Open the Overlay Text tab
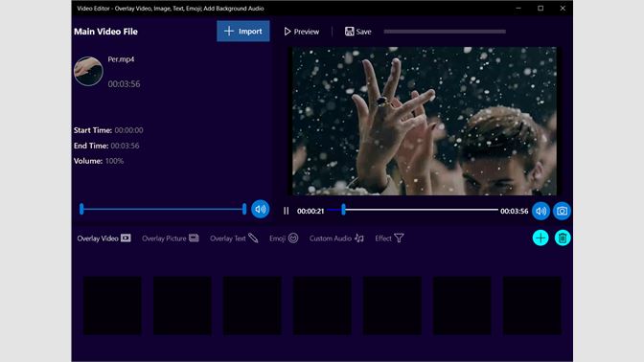 point(234,238)
